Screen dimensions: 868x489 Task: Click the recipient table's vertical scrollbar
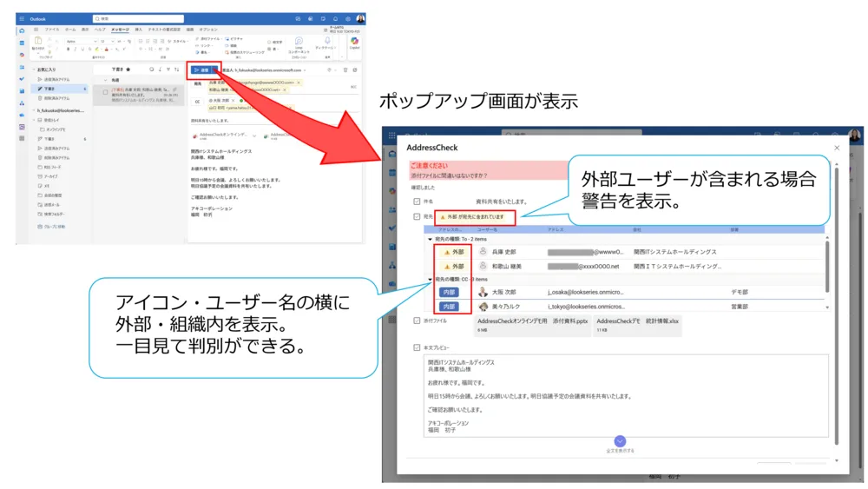pyautogui.click(x=827, y=267)
